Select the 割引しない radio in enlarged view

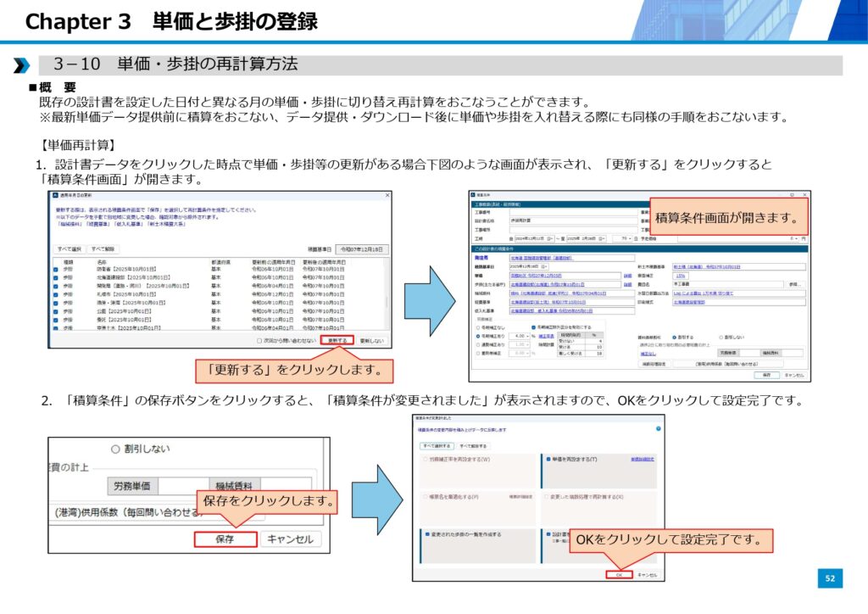coord(117,449)
